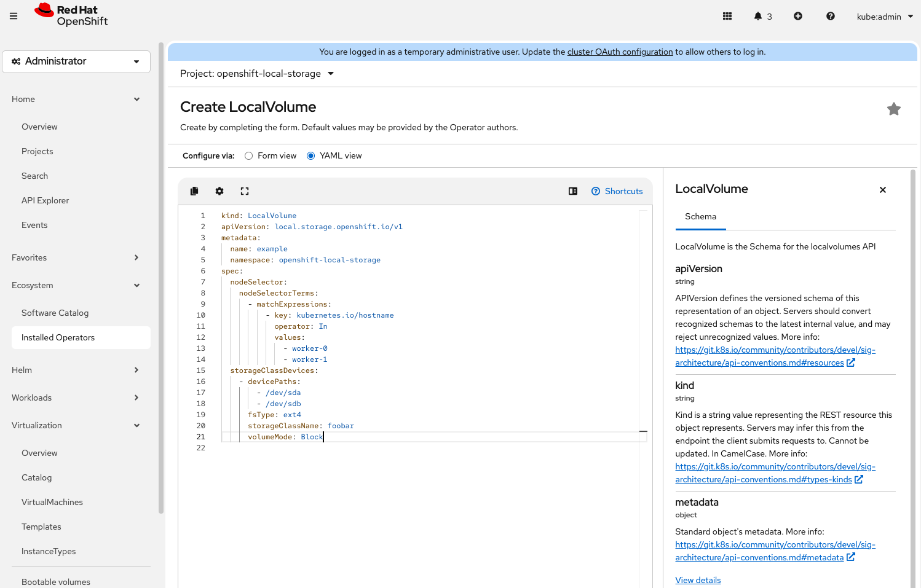Open the kube:admin user menu

[x=884, y=17]
